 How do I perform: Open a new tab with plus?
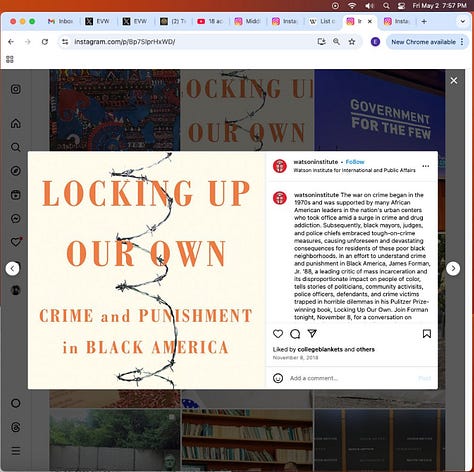(x=424, y=21)
